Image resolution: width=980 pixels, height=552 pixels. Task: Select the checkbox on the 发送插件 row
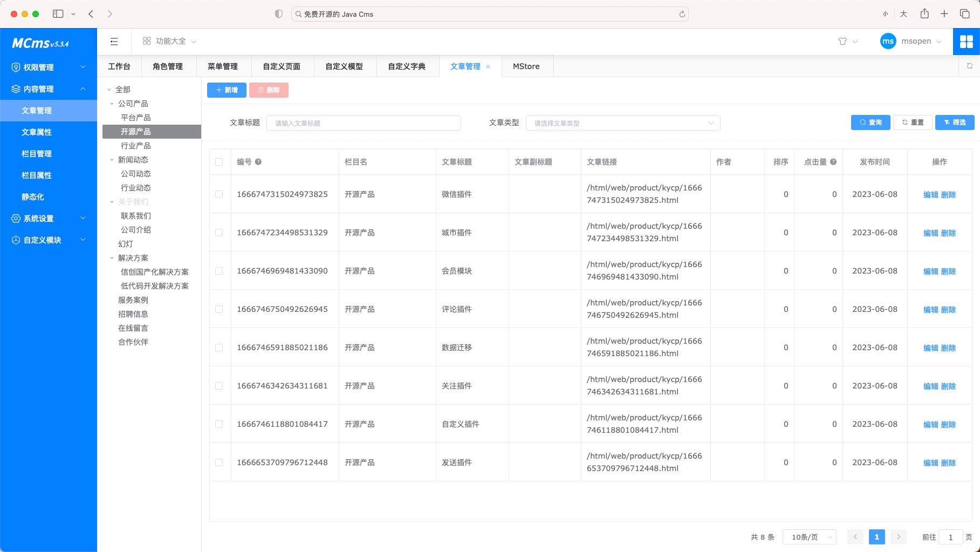219,462
